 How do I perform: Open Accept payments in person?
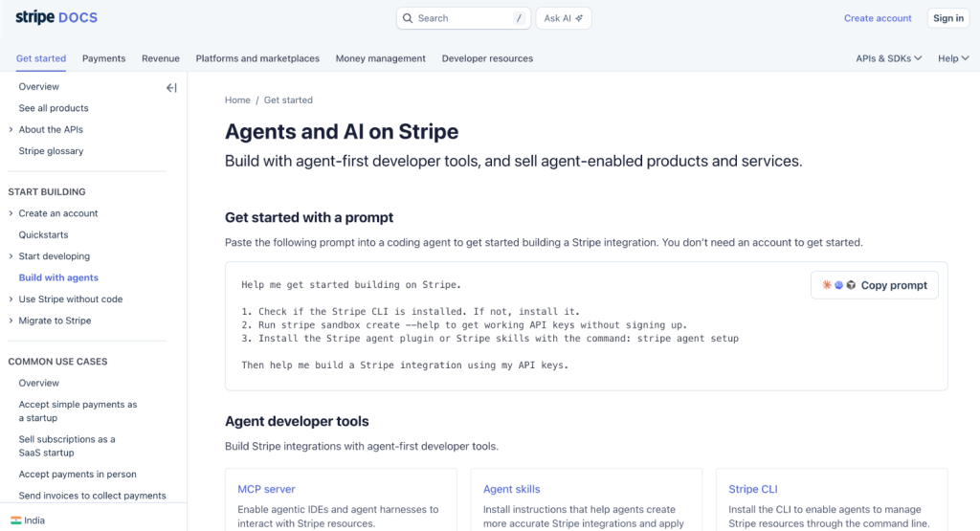point(78,475)
